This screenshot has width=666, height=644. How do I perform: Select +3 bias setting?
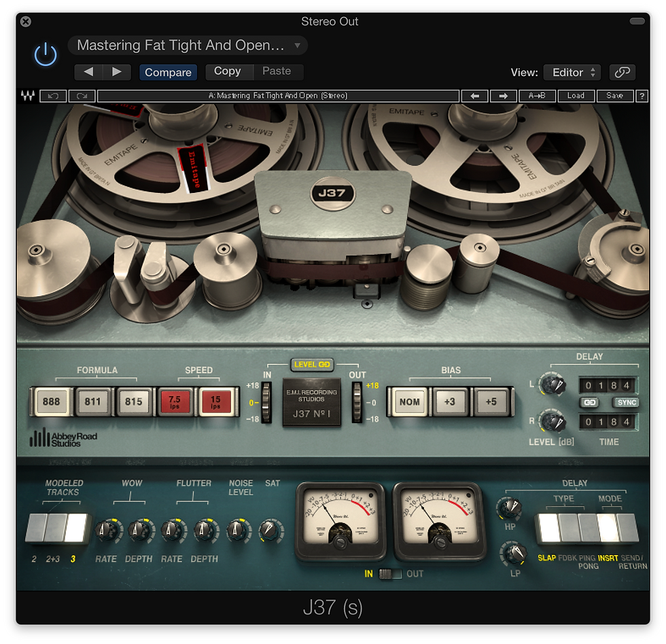coord(450,401)
